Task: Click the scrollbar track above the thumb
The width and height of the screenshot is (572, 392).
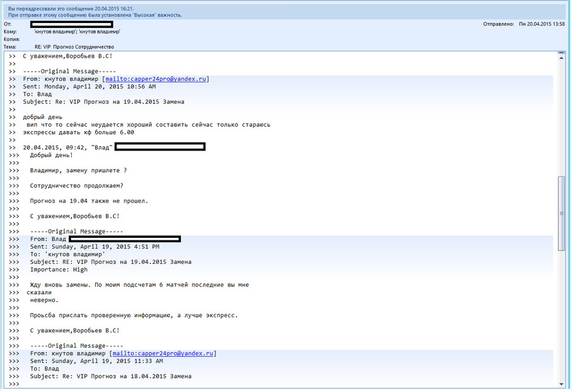Action: (x=562, y=115)
